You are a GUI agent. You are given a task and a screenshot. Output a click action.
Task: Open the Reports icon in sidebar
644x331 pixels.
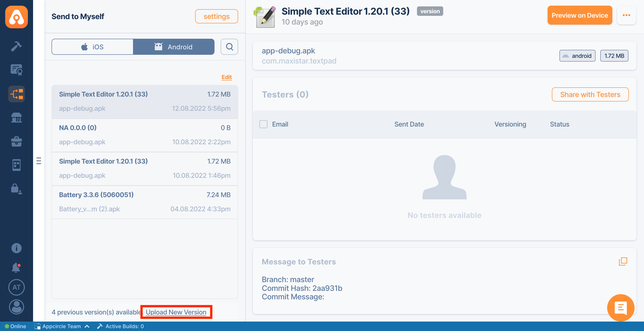17,165
